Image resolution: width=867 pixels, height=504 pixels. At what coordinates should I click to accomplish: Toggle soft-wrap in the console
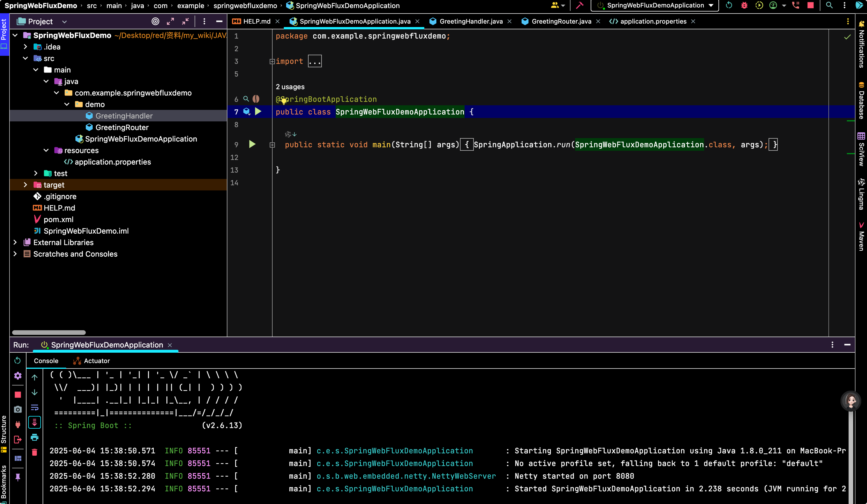coord(35,407)
